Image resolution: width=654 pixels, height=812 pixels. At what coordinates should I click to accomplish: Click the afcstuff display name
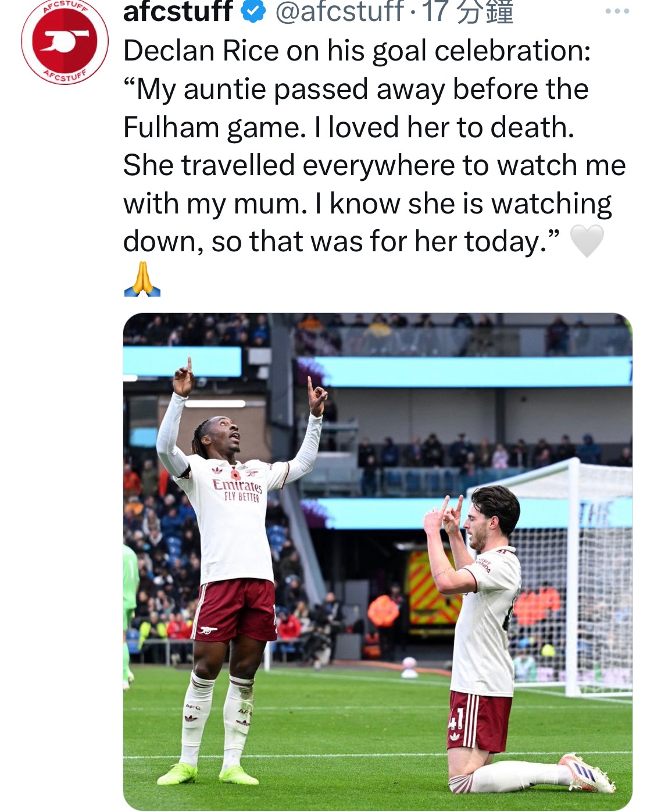tap(178, 11)
